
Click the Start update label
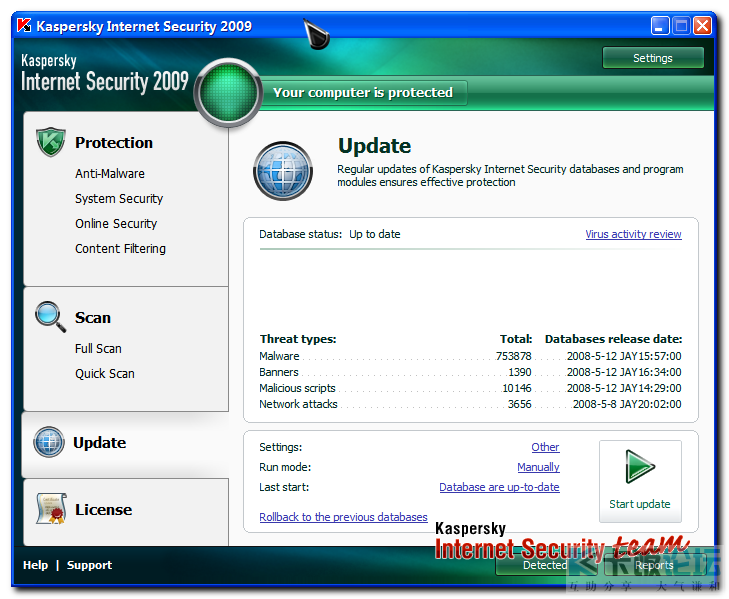[640, 504]
